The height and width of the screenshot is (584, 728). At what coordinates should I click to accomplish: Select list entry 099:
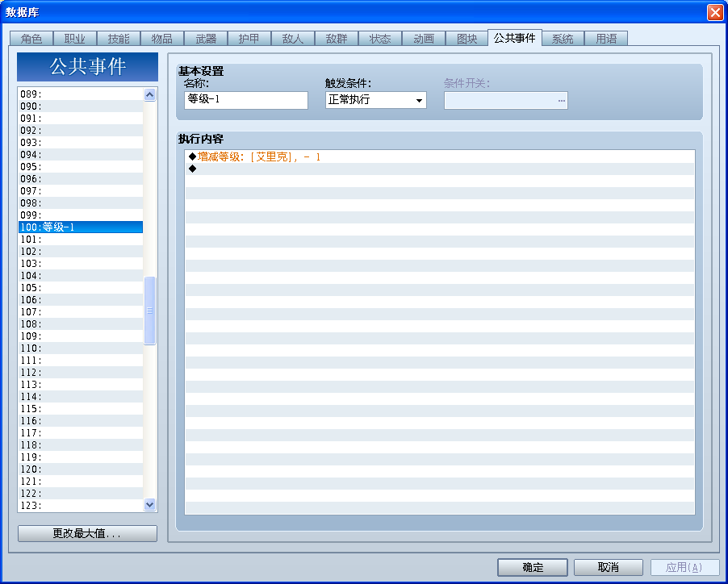[x=81, y=215]
